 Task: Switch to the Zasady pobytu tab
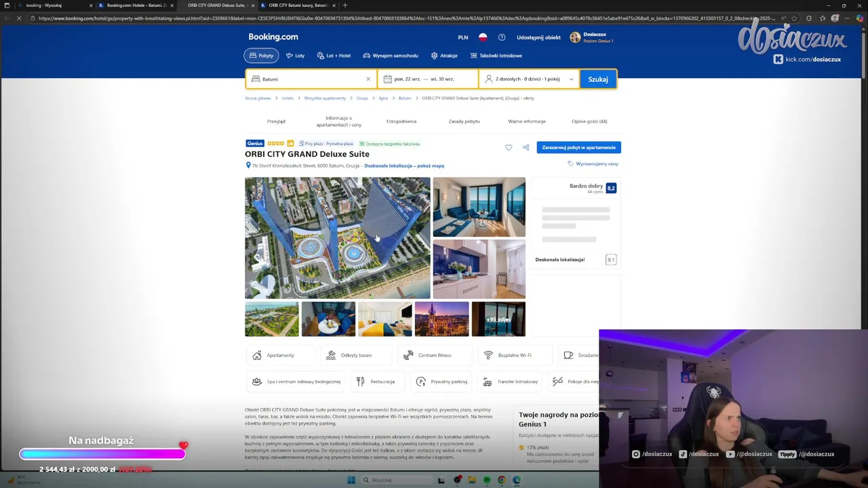point(464,121)
